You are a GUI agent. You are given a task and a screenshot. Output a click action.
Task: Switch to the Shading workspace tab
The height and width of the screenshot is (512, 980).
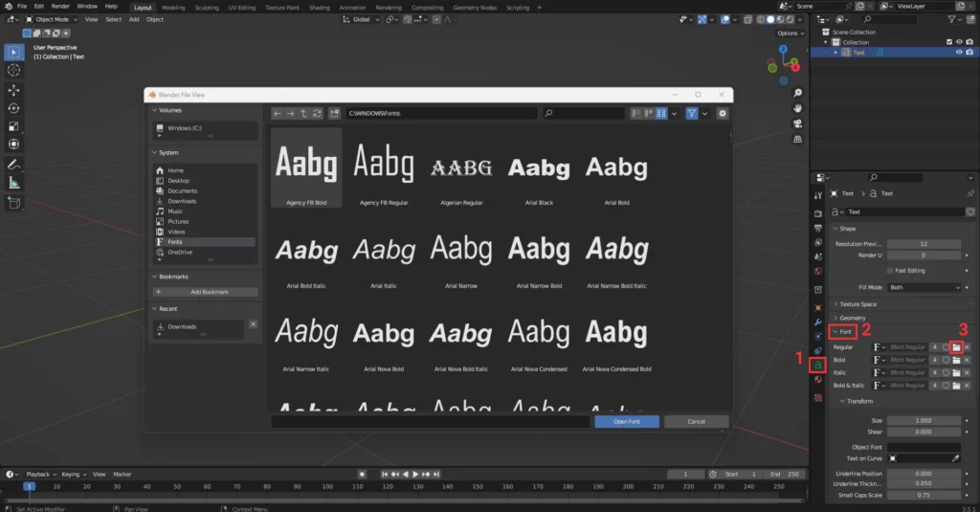(319, 8)
